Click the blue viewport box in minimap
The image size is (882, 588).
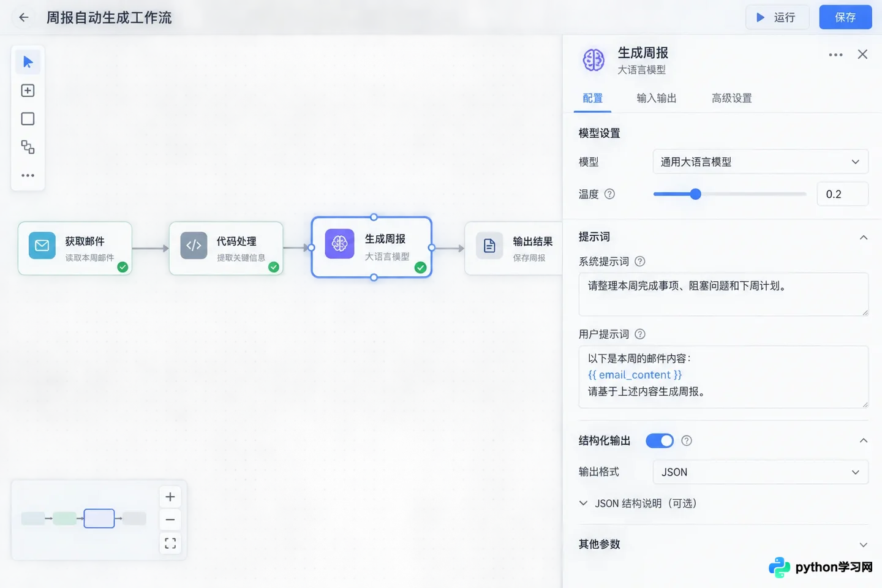[99, 518]
